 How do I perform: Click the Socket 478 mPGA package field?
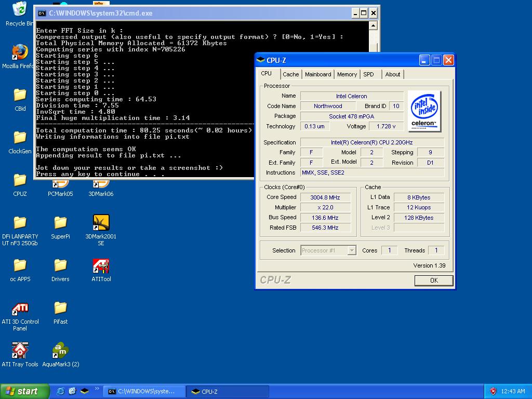click(x=352, y=116)
